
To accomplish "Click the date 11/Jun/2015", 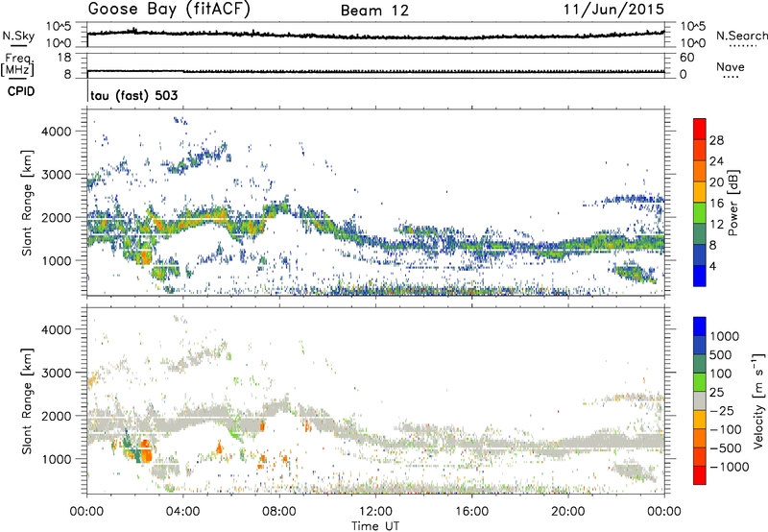I will tap(613, 9).
